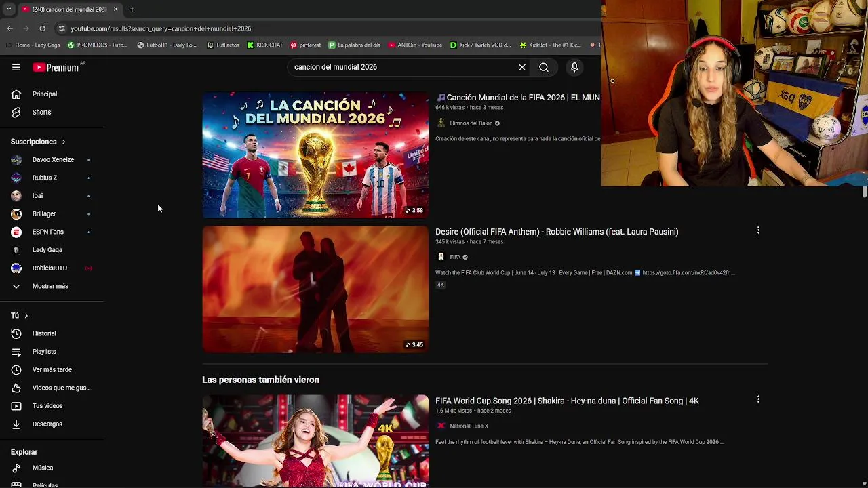
Task: Select the cancion del mundial 2026 tab
Action: 70,9
